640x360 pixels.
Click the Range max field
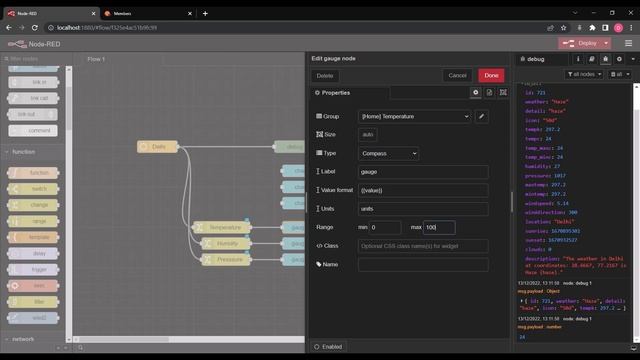(439, 227)
